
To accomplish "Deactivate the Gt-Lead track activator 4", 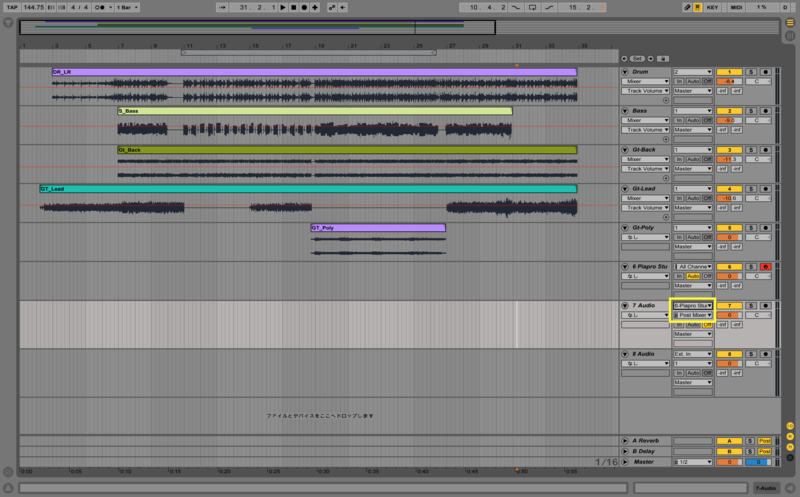I will click(729, 189).
